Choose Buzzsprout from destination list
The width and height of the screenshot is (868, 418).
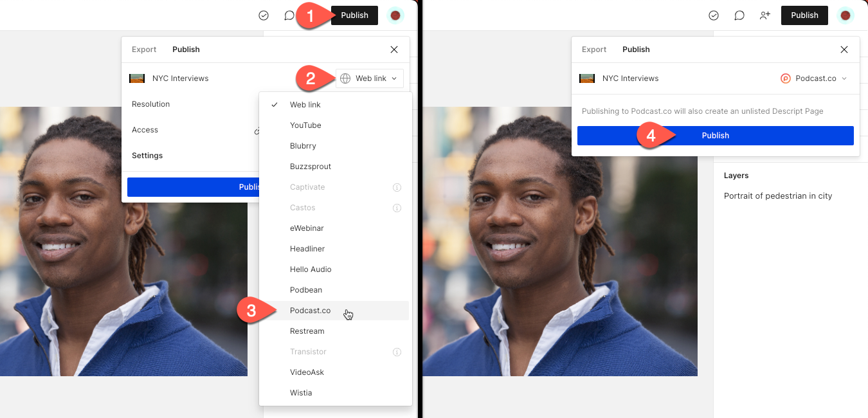click(x=335, y=167)
